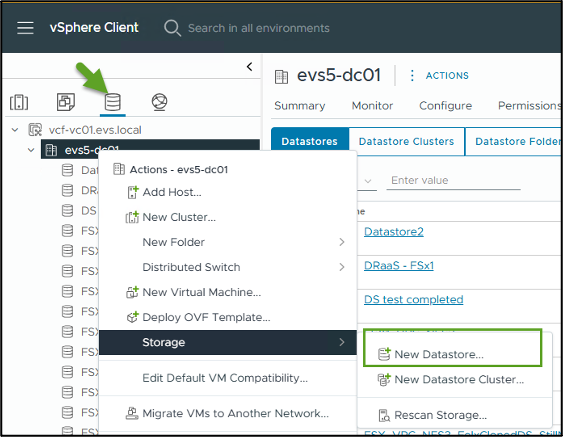This screenshot has height=438, width=564.
Task: Open the Networking inventory view icon
Action: [x=159, y=102]
